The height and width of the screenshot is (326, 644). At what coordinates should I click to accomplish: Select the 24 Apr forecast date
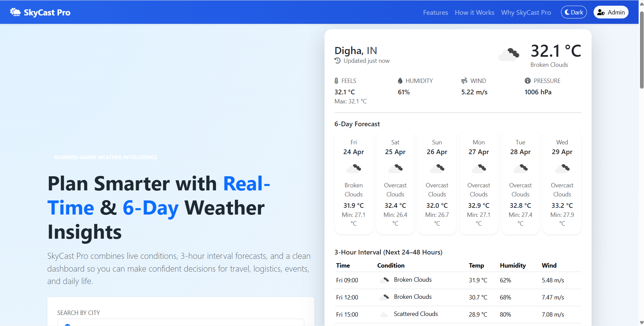(354, 152)
